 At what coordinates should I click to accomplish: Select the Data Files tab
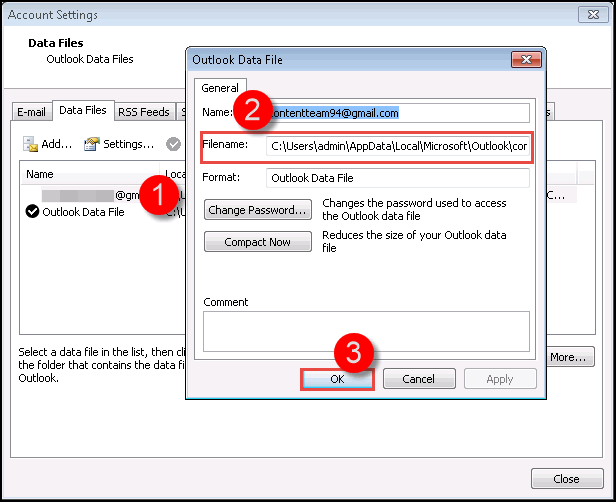[83, 110]
